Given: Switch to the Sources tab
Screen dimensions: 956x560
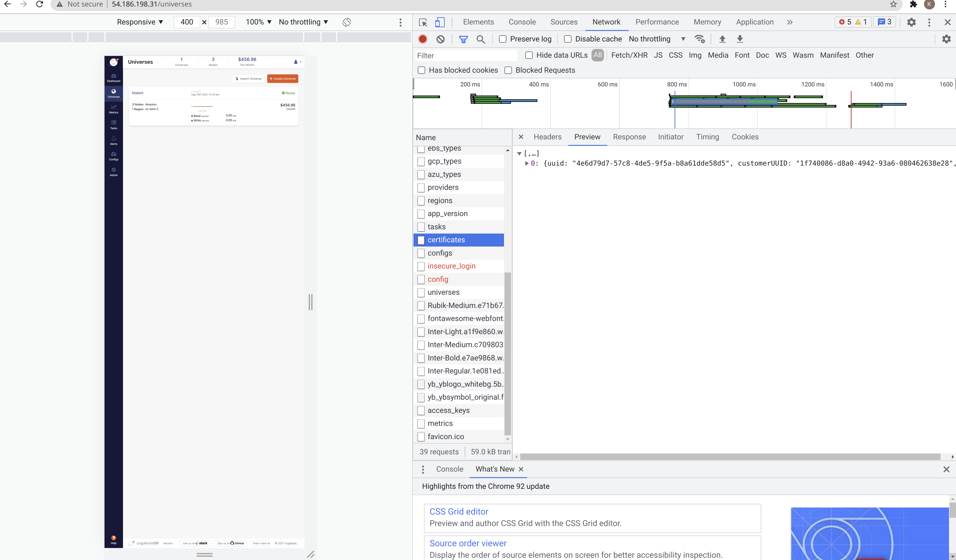Looking at the screenshot, I should (564, 22).
